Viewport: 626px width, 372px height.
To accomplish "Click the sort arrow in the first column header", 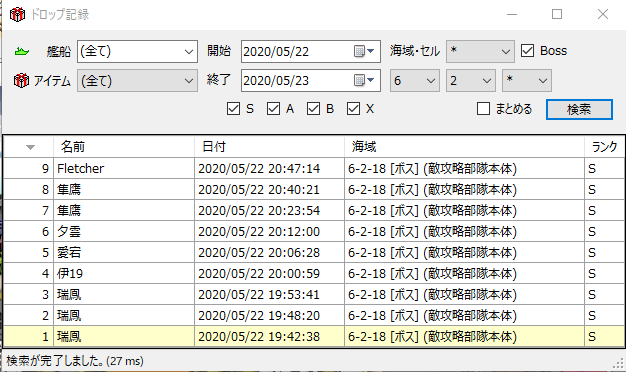I will click(x=30, y=147).
